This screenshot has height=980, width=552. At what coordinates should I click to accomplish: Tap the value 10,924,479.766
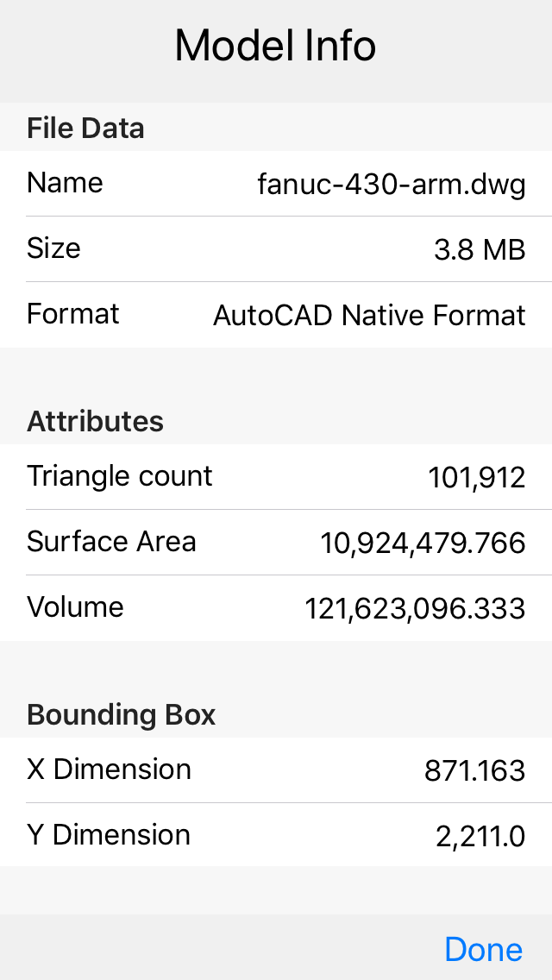pyautogui.click(x=423, y=543)
